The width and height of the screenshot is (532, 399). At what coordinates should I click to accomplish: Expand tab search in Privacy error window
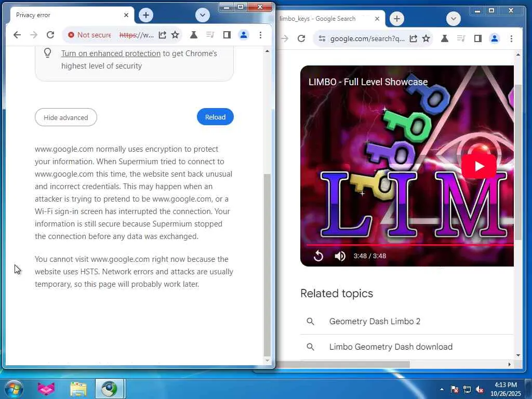[x=203, y=15]
